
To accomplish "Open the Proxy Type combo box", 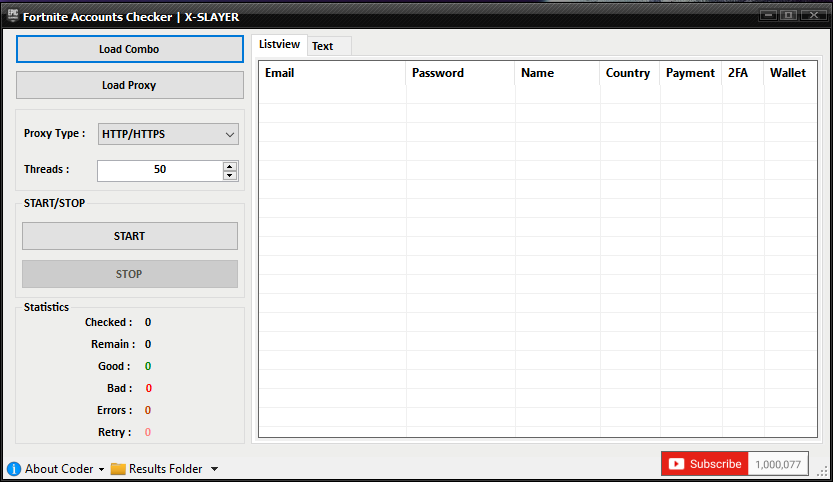I will tap(168, 134).
